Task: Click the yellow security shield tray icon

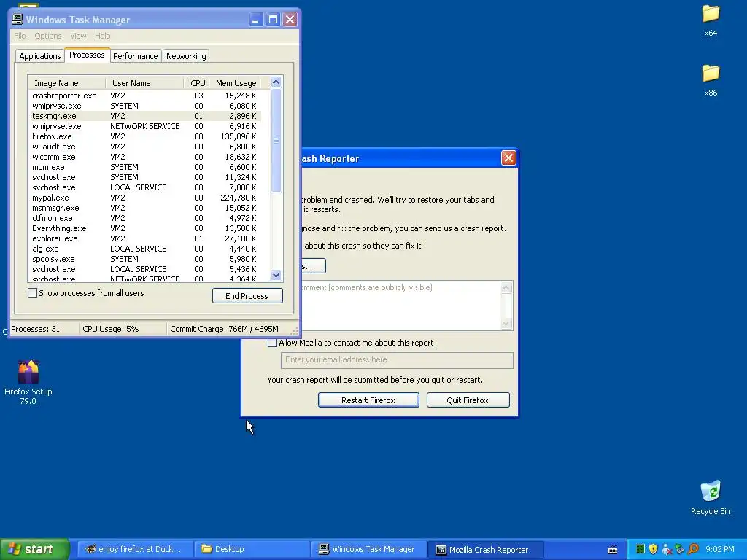Action: 653,549
